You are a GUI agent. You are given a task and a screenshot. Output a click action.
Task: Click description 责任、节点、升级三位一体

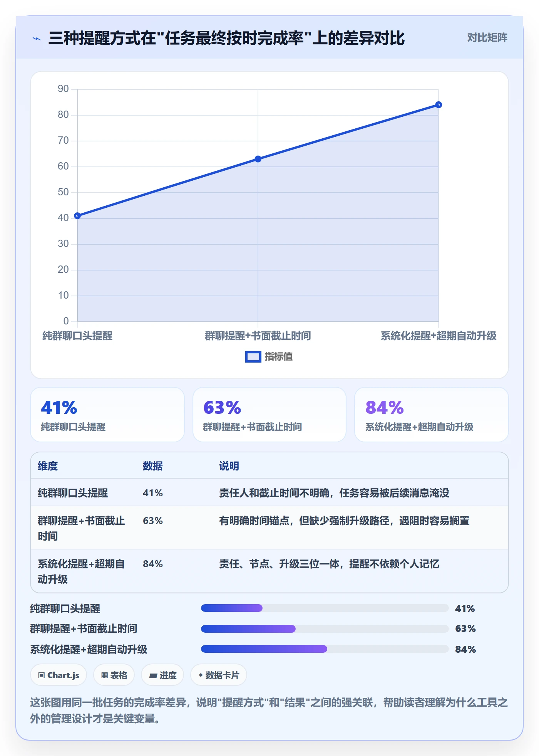(x=329, y=564)
